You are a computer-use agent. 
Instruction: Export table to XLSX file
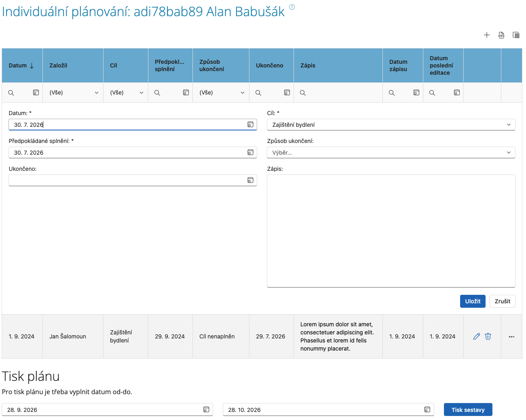(x=501, y=35)
